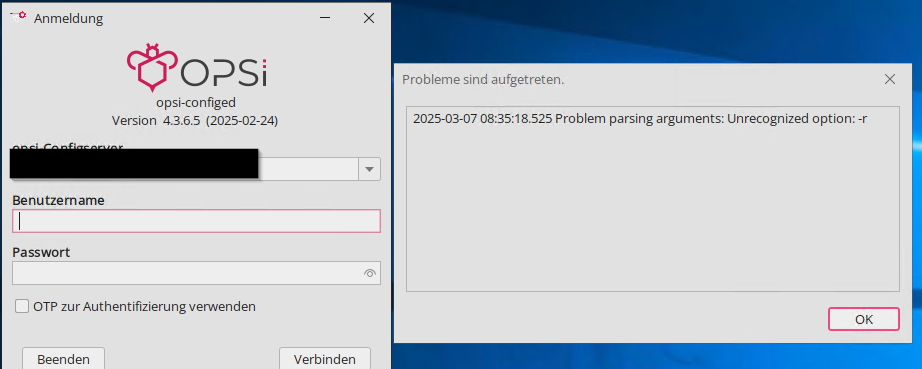
Task: Click the Probleme sind aufgetreten title text
Action: coord(483,79)
